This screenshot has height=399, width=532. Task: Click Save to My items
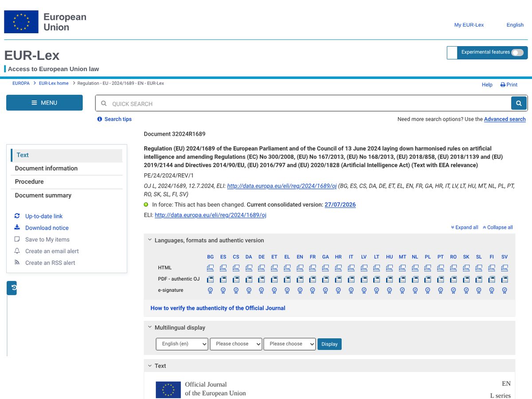click(x=47, y=239)
